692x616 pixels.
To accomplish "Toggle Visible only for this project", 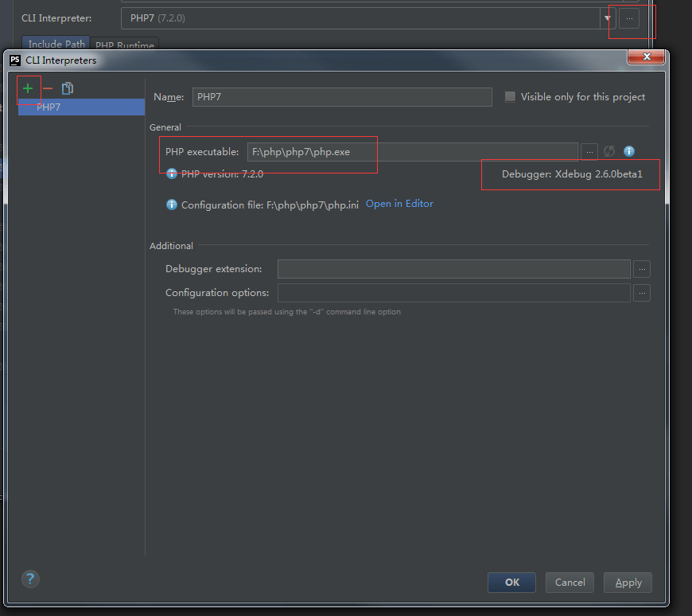I will click(x=510, y=97).
